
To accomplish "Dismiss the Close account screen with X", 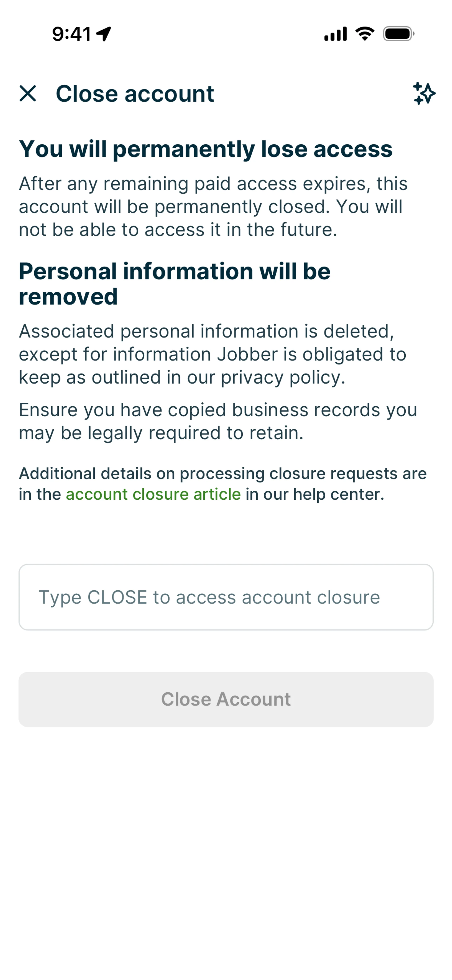I will [28, 93].
